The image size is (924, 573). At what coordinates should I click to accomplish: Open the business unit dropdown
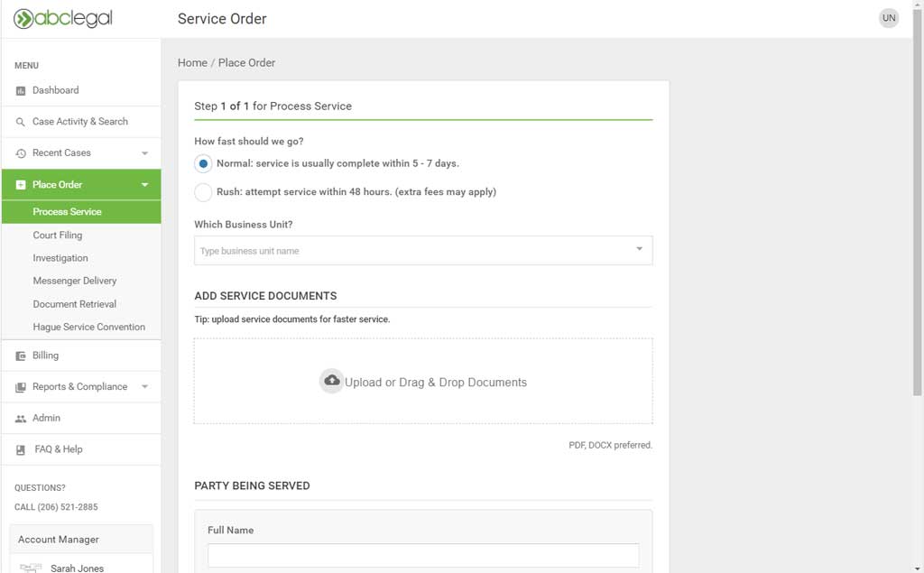tap(422, 251)
